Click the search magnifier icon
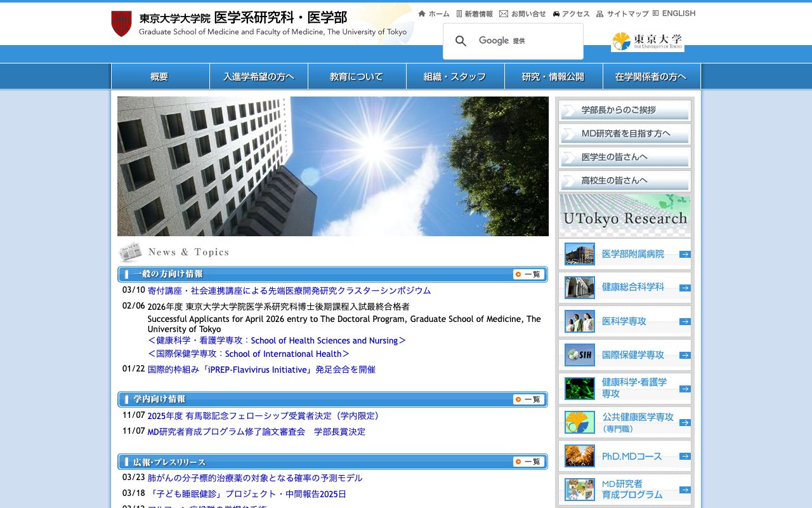 [x=461, y=41]
